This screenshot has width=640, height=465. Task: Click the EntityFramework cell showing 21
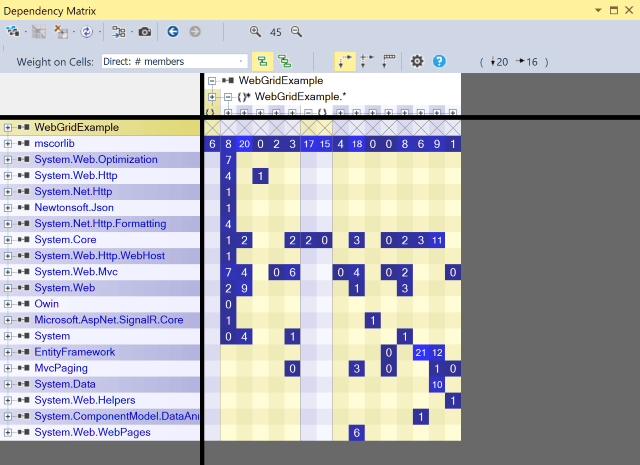pyautogui.click(x=421, y=352)
